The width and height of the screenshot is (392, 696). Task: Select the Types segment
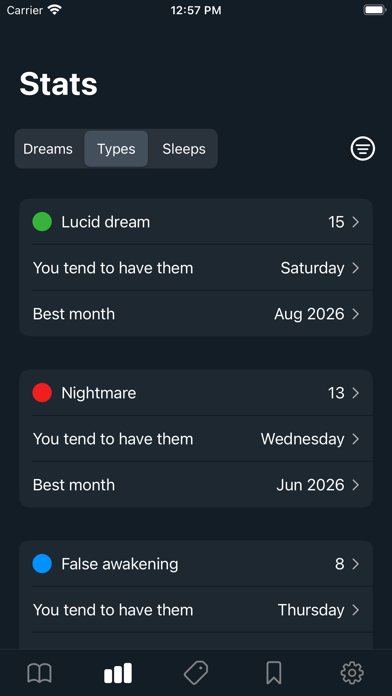116,149
